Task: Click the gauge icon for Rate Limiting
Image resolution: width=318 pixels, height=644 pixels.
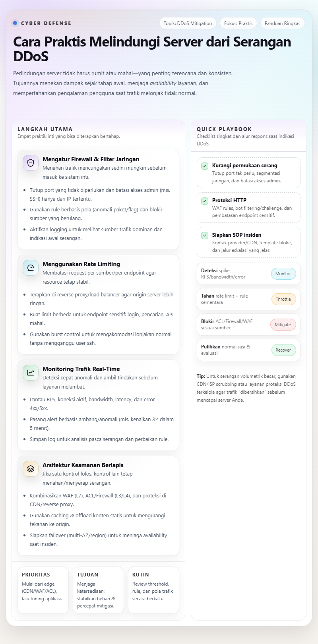Action: point(31,268)
